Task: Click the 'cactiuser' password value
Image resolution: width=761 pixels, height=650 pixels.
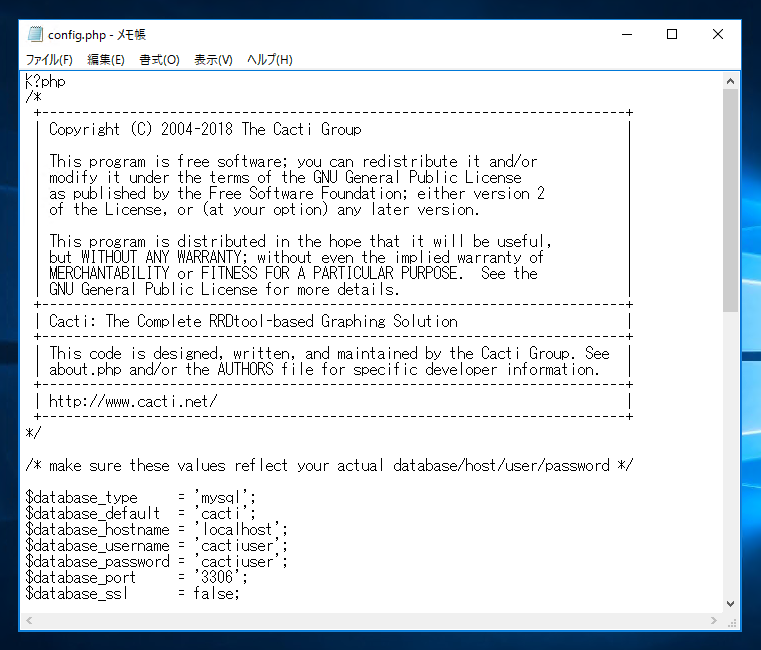Action: pyautogui.click(x=237, y=562)
